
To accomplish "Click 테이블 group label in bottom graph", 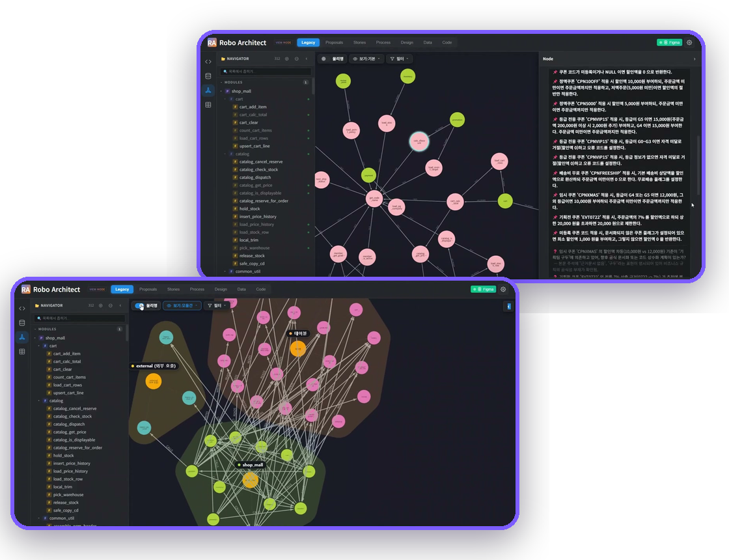I will [x=299, y=333].
